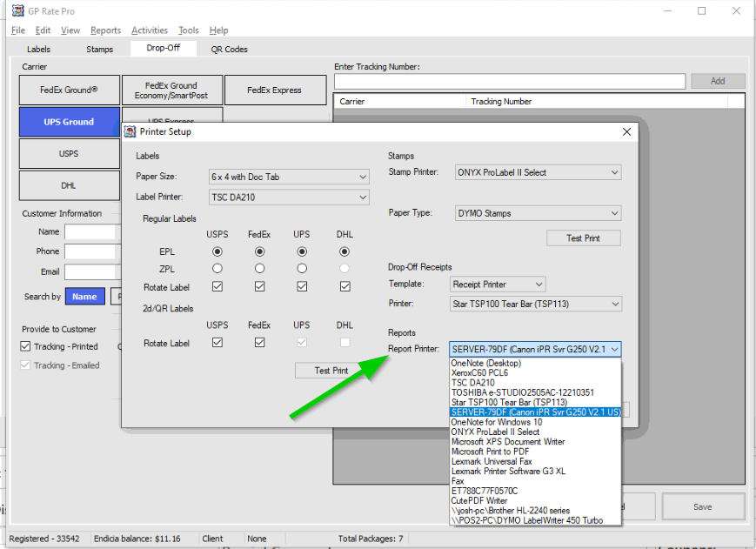Open the File menu
This screenshot has width=756, height=549.
tap(18, 30)
